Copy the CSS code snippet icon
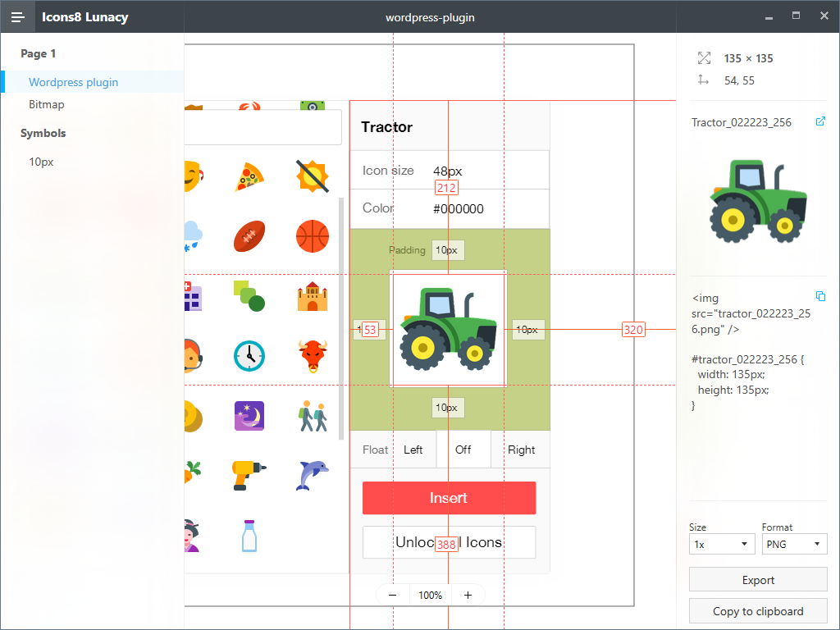Image resolution: width=840 pixels, height=630 pixels. pyautogui.click(x=820, y=296)
